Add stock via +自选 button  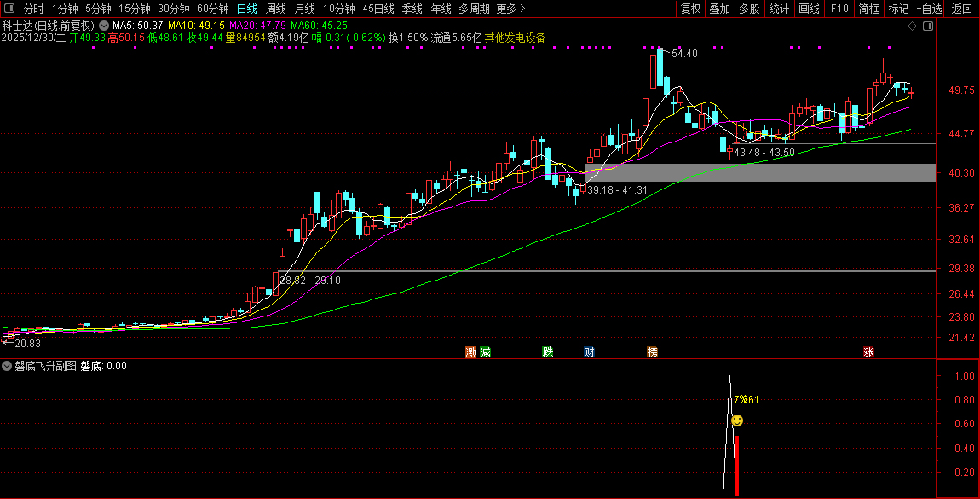pos(930,9)
